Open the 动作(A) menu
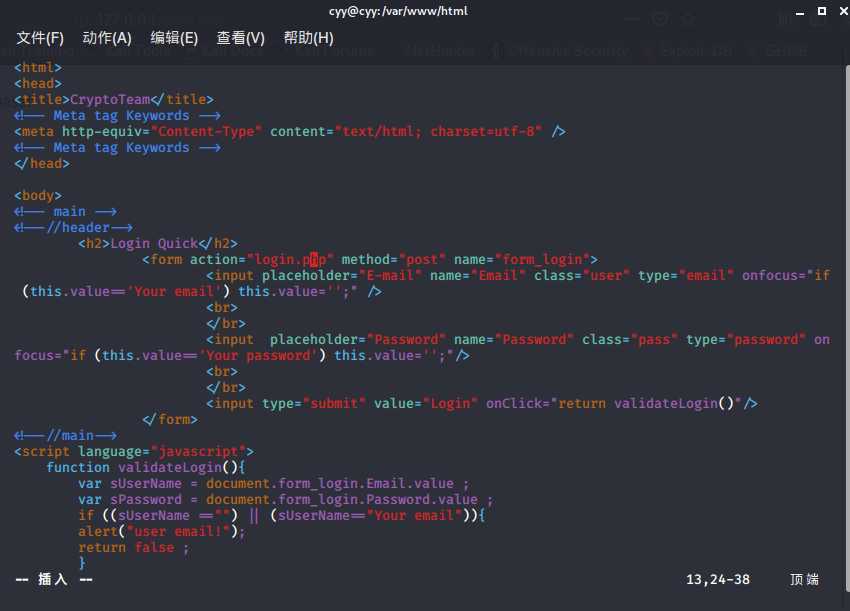850x611 pixels. [107, 38]
